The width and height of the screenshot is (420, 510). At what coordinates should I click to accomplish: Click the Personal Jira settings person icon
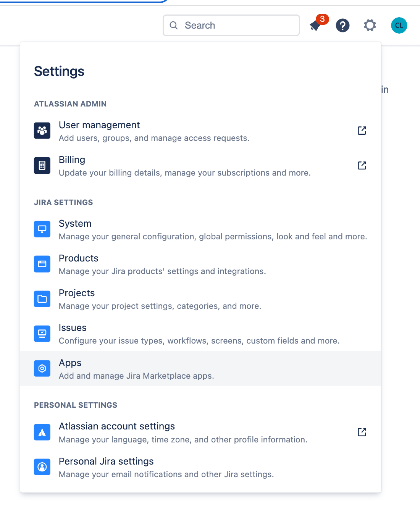(x=42, y=467)
